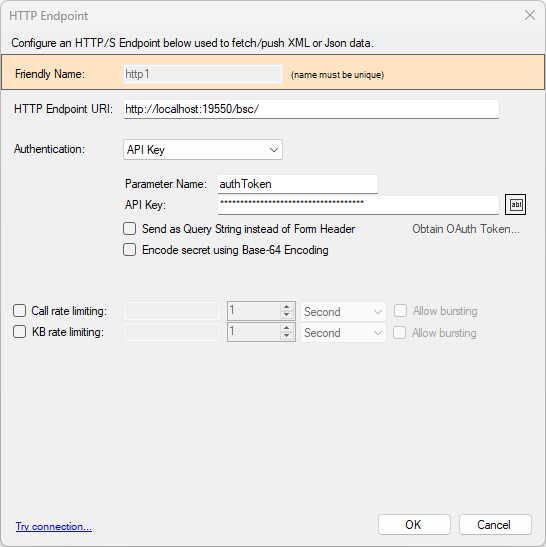Dismiss dialog with Cancel button
This screenshot has width=546, height=547.
(x=495, y=525)
